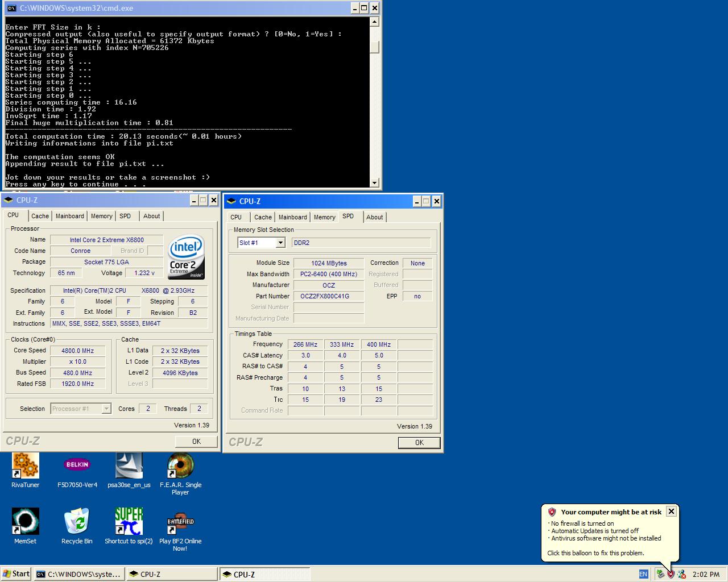Click the cmd window scrollbar thumb
This screenshot has width=728, height=582.
pyautogui.click(x=374, y=47)
